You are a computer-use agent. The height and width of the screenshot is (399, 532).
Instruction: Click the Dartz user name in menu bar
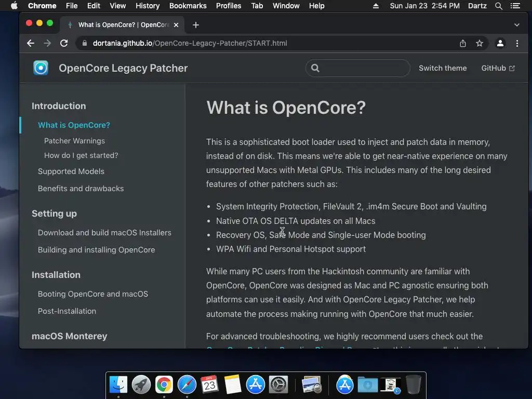(x=477, y=6)
